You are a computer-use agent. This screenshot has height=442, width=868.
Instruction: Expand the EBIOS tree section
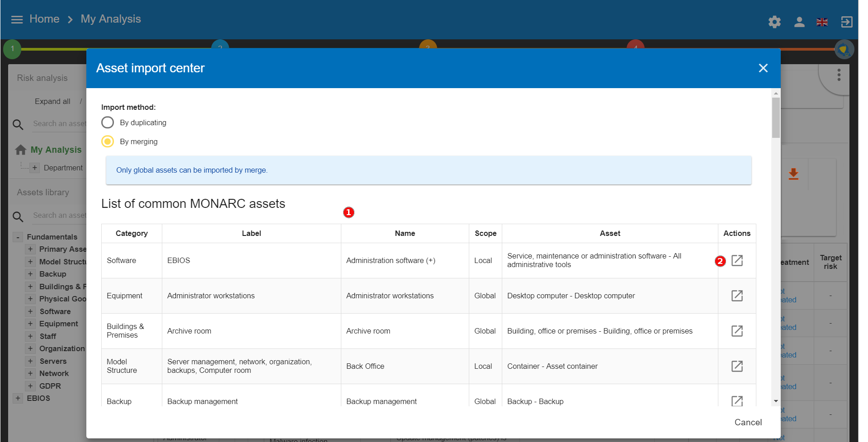[x=18, y=398]
